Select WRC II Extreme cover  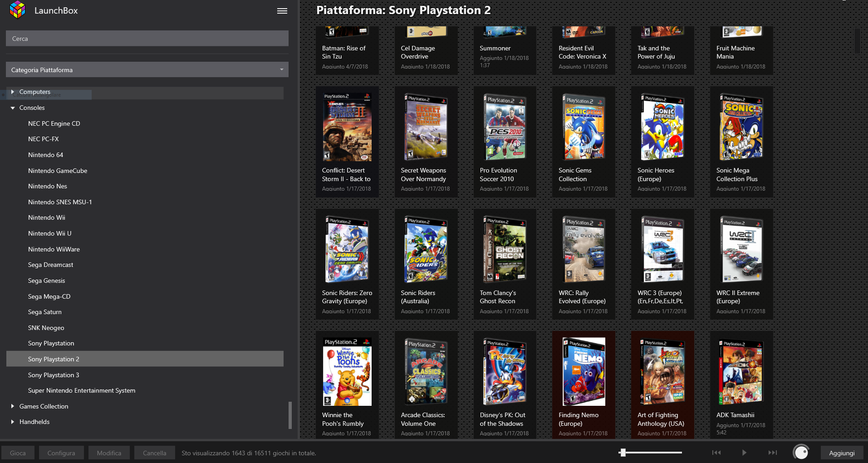coord(742,250)
